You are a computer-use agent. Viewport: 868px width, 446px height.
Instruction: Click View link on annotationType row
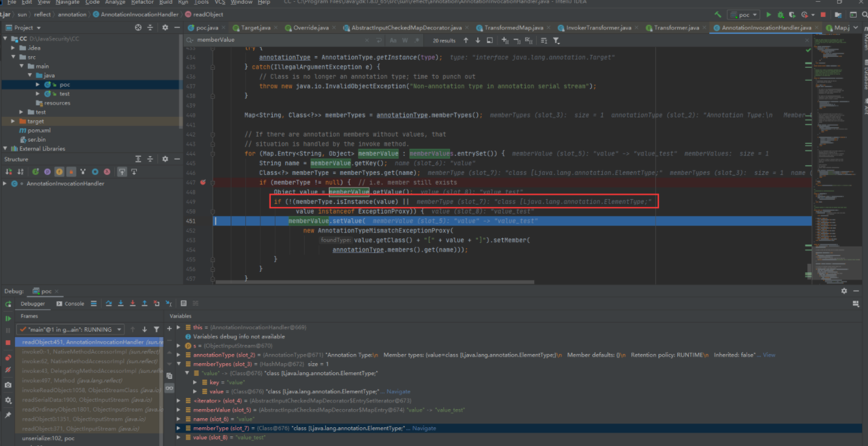[x=769, y=355]
